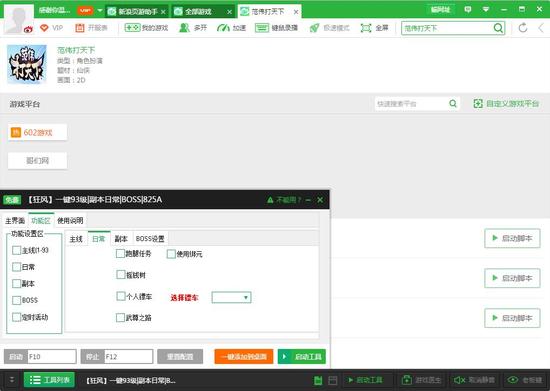Minimize the 狂风 tool panel
Image resolution: width=550 pixels, height=391 pixels.
click(x=308, y=200)
